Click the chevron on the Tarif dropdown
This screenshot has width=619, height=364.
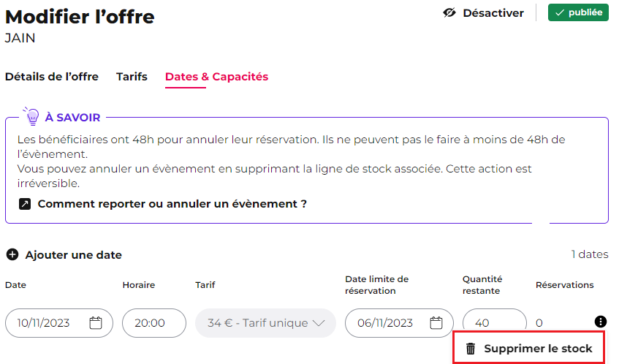click(319, 323)
